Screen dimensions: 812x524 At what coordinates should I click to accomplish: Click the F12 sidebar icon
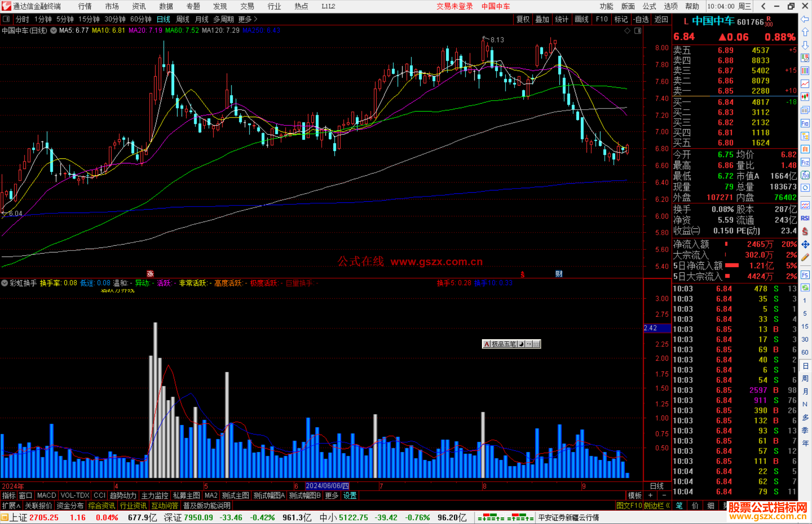coord(805,162)
